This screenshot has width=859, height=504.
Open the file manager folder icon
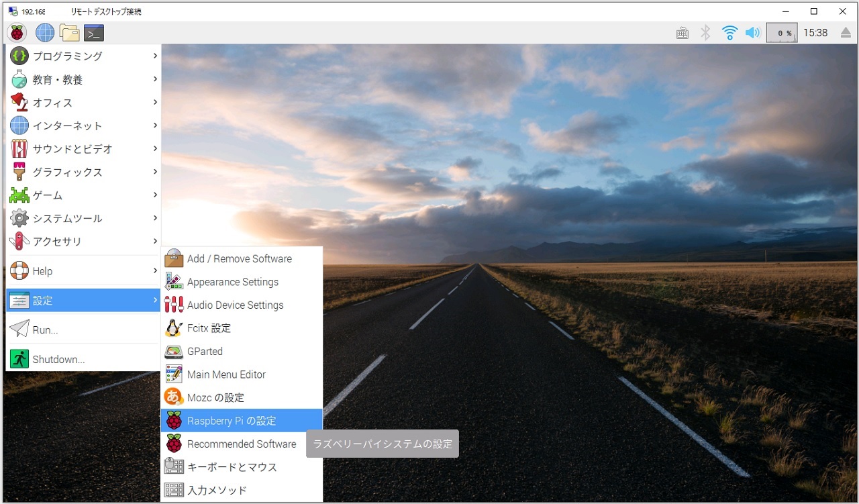pyautogui.click(x=69, y=32)
